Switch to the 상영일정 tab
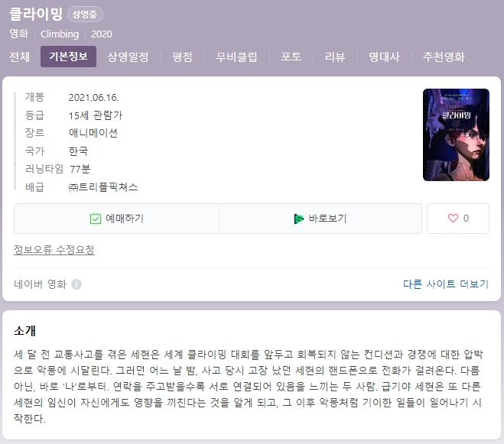 (128, 57)
